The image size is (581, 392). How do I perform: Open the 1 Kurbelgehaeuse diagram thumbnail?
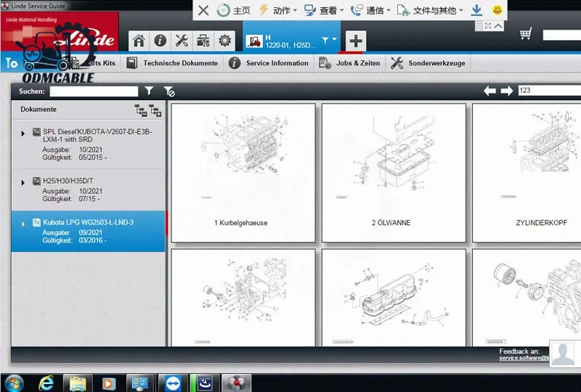point(243,172)
